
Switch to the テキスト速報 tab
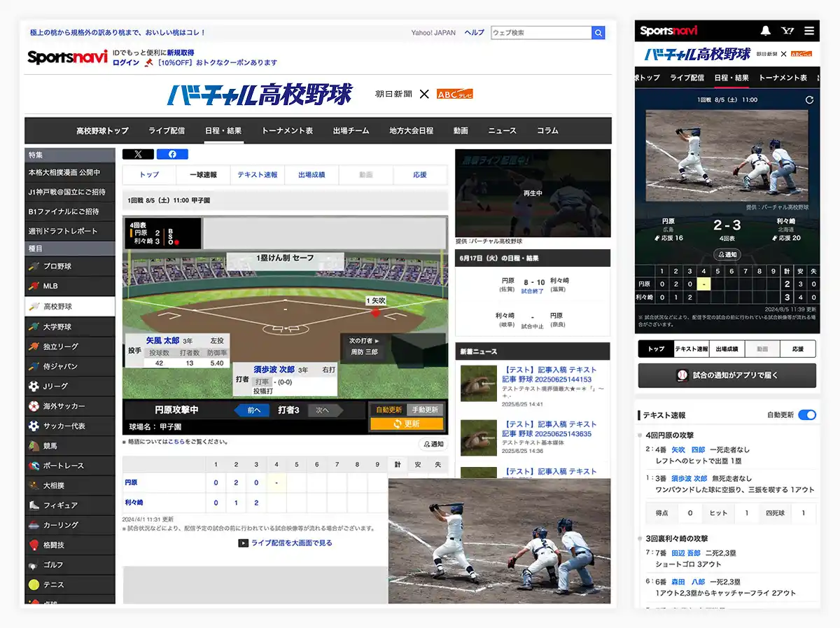click(x=258, y=175)
